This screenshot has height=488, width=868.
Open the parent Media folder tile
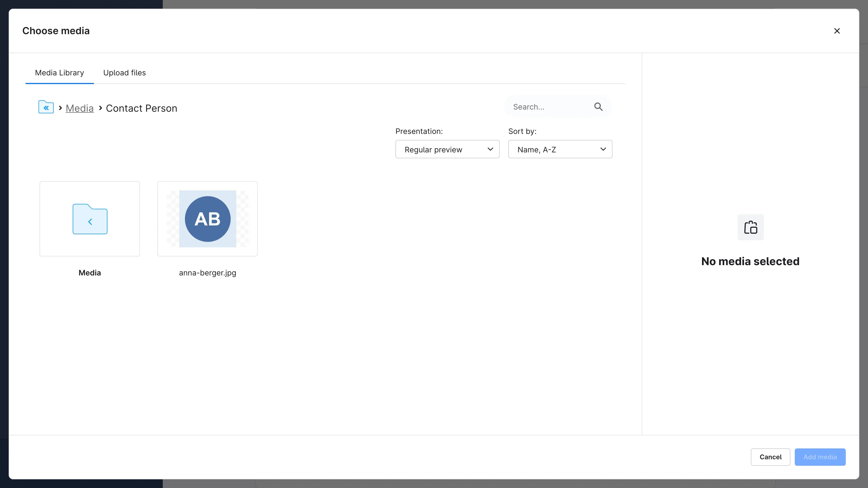click(x=90, y=219)
